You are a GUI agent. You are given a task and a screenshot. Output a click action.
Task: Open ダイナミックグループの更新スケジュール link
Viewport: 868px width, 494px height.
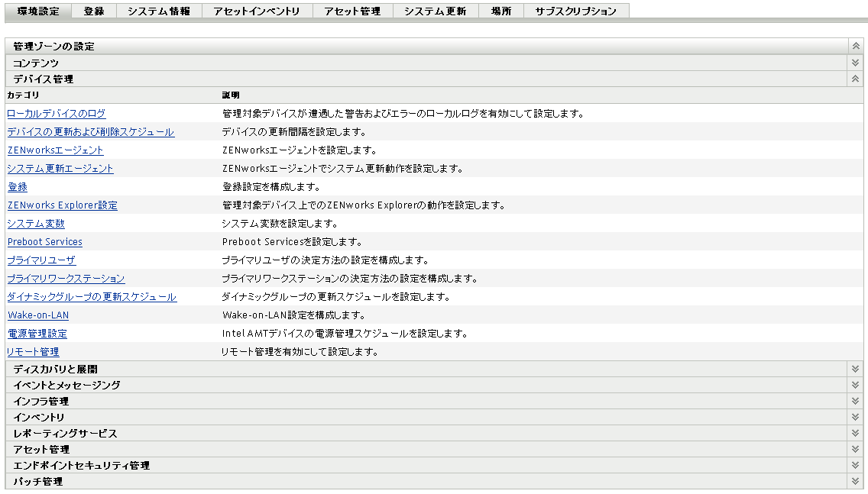tap(92, 296)
